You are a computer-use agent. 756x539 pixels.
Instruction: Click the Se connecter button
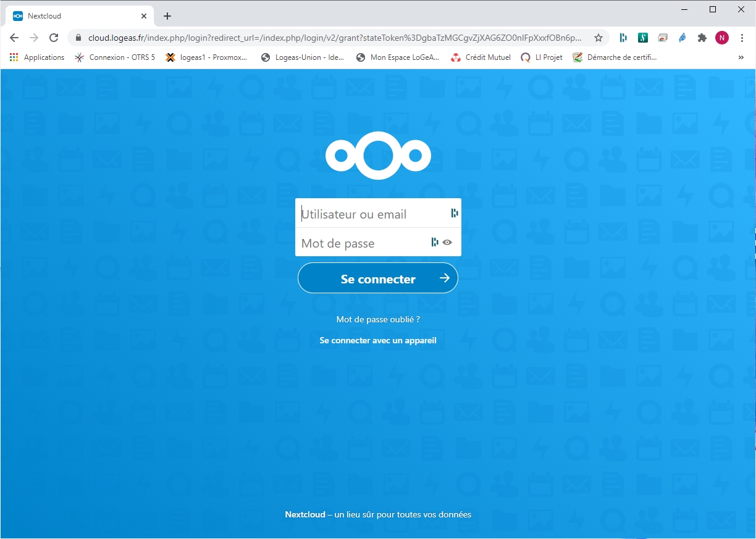point(378,278)
